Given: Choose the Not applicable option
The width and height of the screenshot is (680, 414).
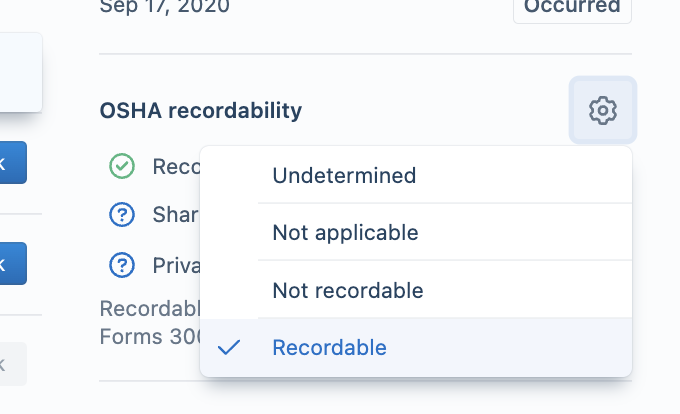Looking at the screenshot, I should [415, 232].
